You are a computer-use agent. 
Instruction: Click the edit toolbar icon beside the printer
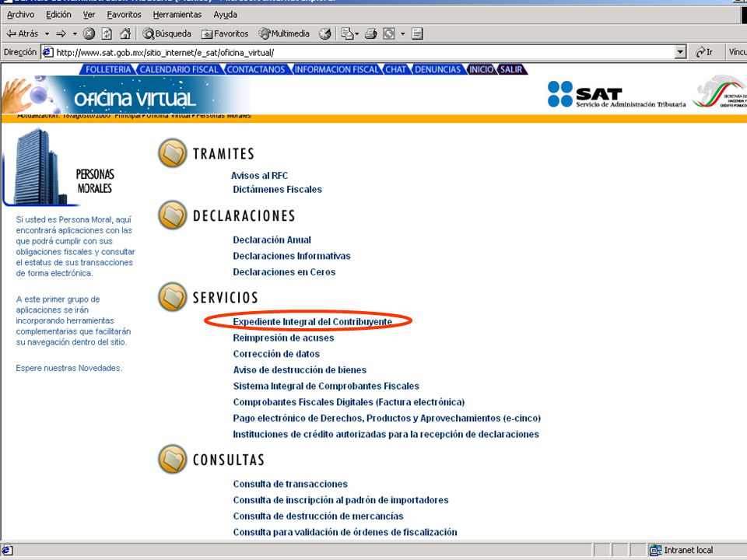[389, 33]
